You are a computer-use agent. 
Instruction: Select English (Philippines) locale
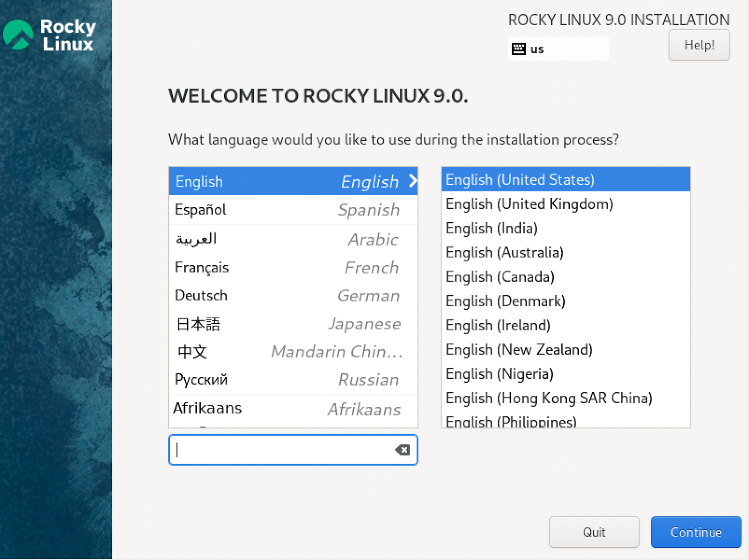pos(565,420)
